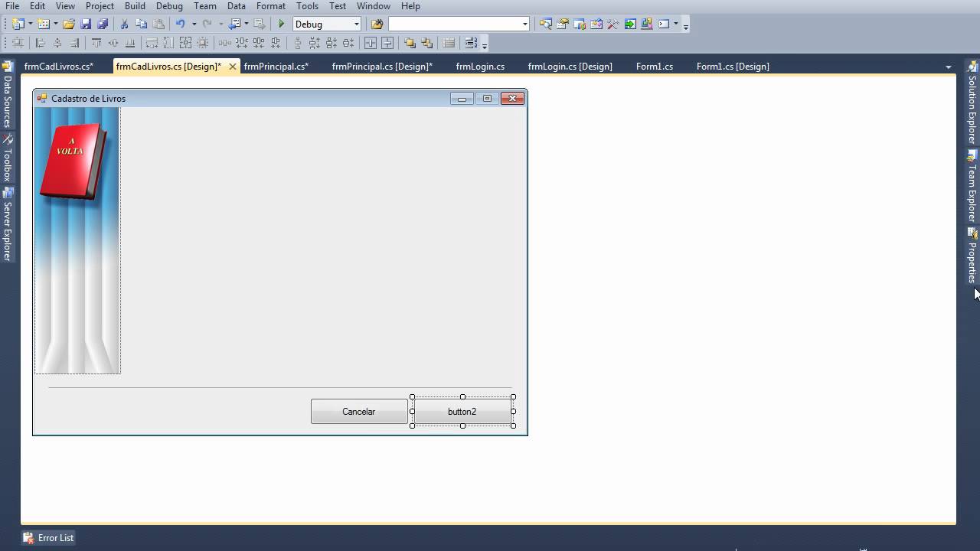Click the Add New Item icon
This screenshot has height=551, width=980.
(44, 24)
